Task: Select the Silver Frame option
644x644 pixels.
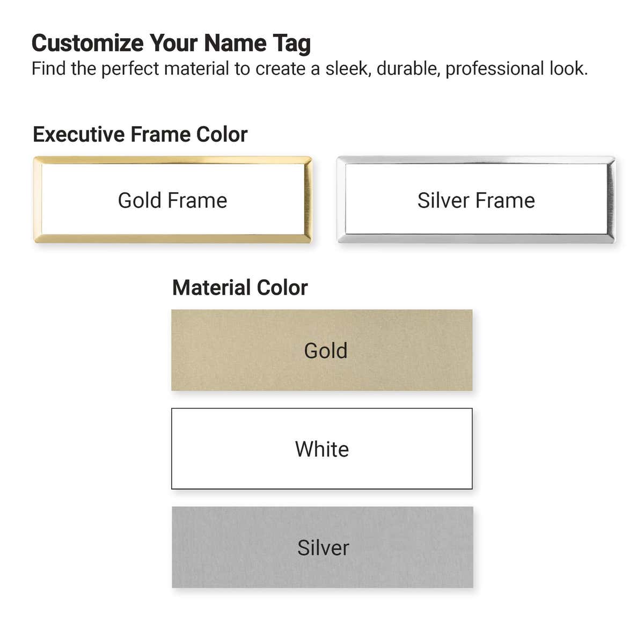Action: coord(476,200)
